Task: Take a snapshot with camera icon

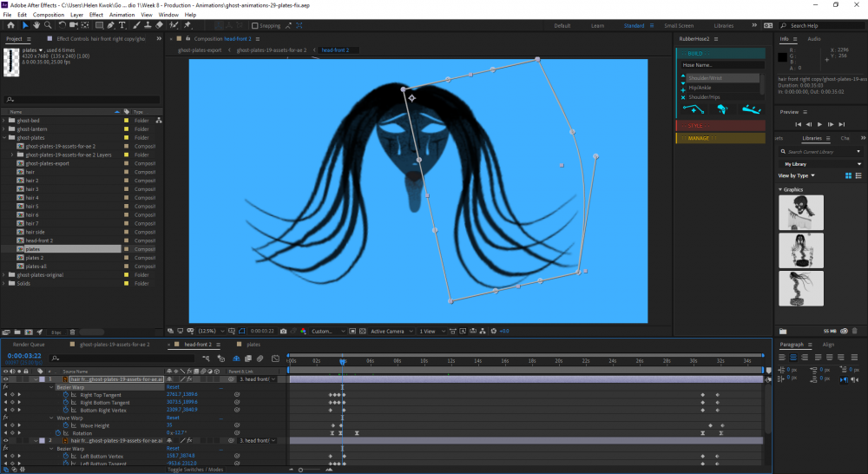Action: coord(284,331)
